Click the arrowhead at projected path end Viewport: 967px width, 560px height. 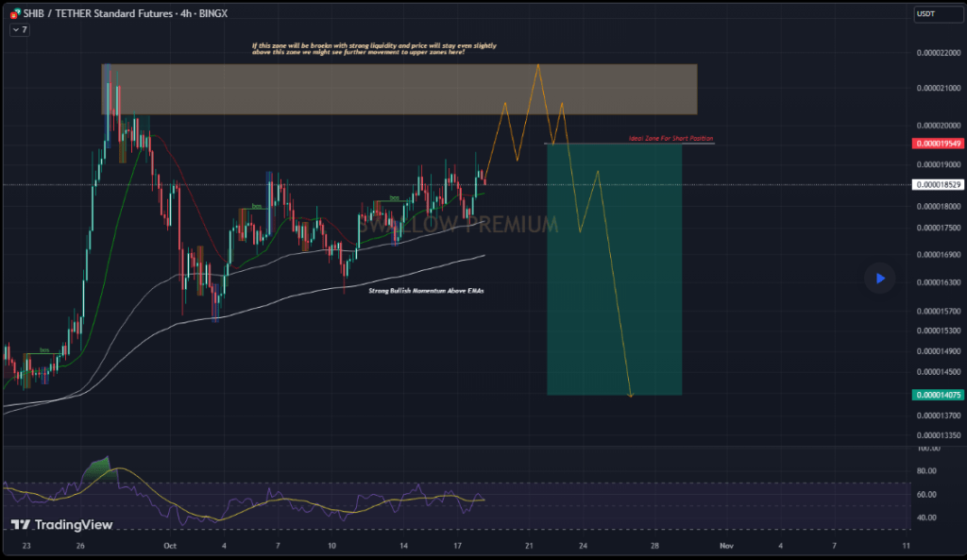630,395
